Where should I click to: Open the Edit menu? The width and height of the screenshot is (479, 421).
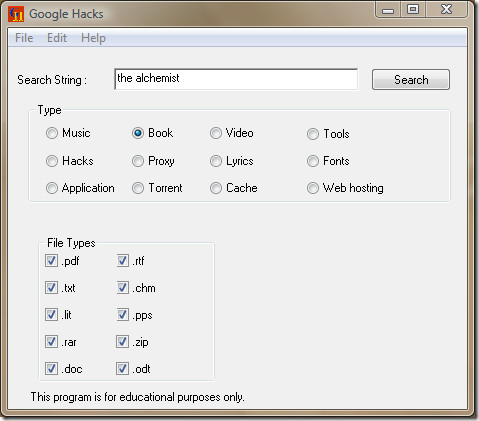tap(57, 38)
